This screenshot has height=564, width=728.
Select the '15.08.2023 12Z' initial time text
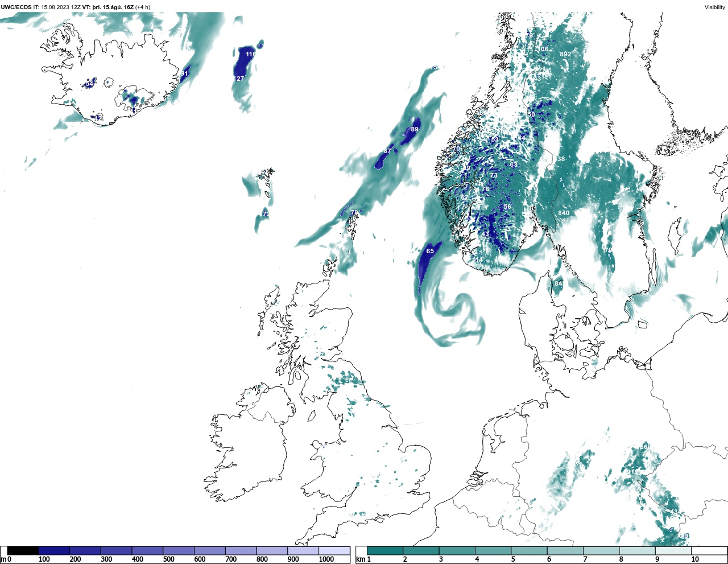[x=61, y=7]
